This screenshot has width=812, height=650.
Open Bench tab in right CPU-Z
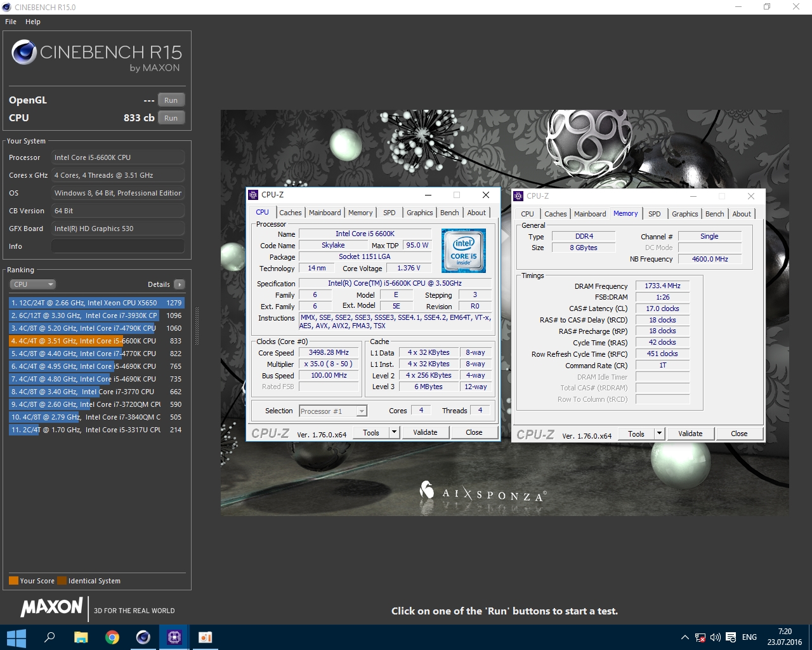715,214
